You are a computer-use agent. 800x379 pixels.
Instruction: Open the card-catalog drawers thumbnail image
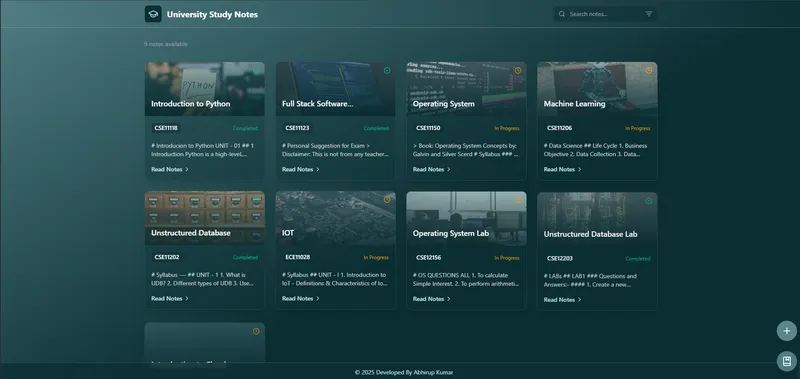tap(205, 218)
